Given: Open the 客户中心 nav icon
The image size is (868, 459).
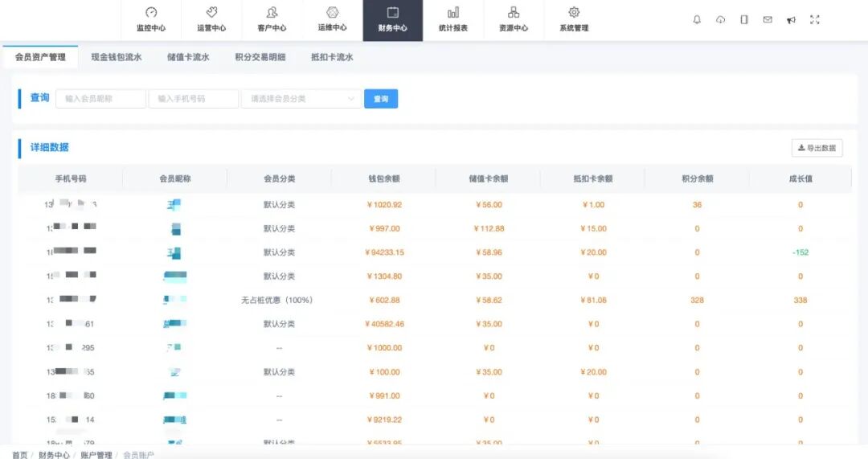Looking at the screenshot, I should 272,12.
